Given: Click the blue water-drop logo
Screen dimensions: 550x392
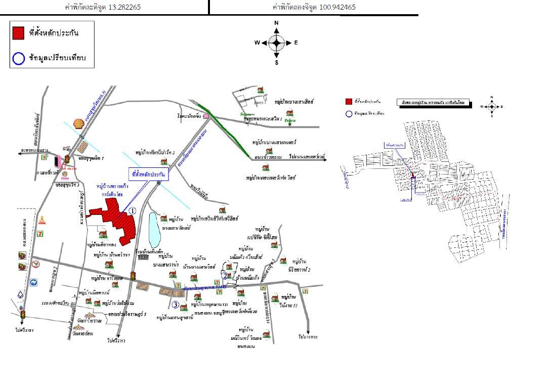Looking at the screenshot, I should tap(21, 294).
